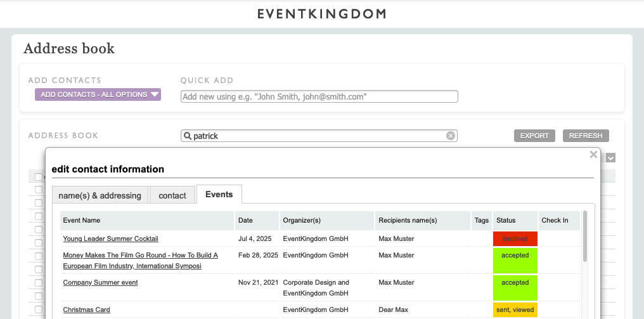This screenshot has height=319, width=644.
Task: Click the red declined status cell
Action: (515, 239)
